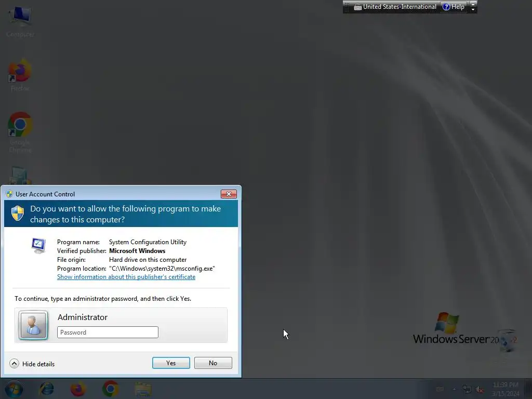The width and height of the screenshot is (532, 399).
Task: Open the language bar options dropdown arrow
Action: pyautogui.click(x=473, y=9)
